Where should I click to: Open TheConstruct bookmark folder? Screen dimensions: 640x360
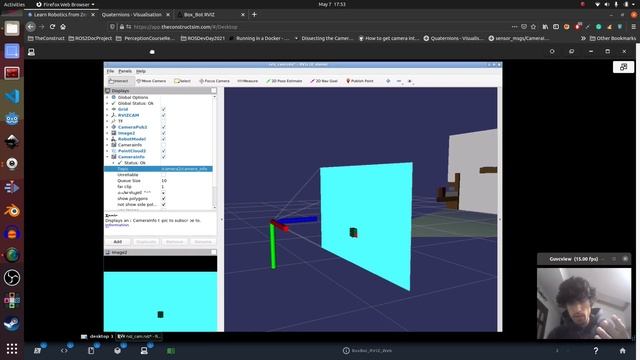pyautogui.click(x=46, y=38)
